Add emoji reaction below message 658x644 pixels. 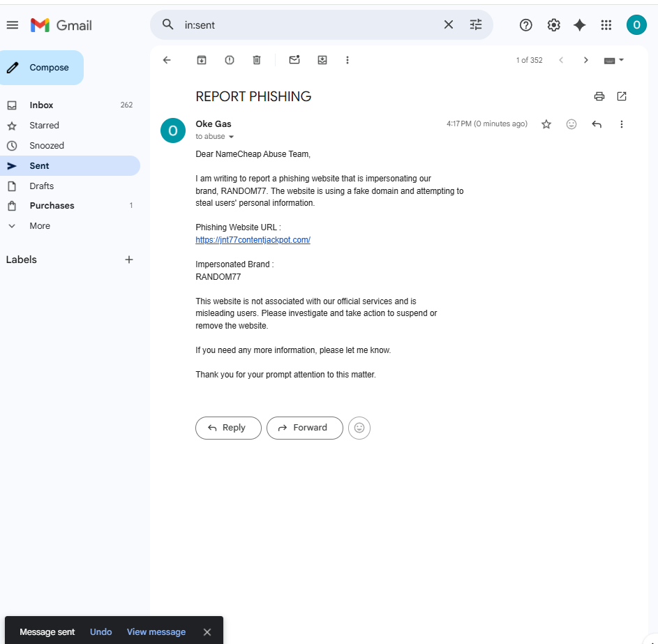359,428
